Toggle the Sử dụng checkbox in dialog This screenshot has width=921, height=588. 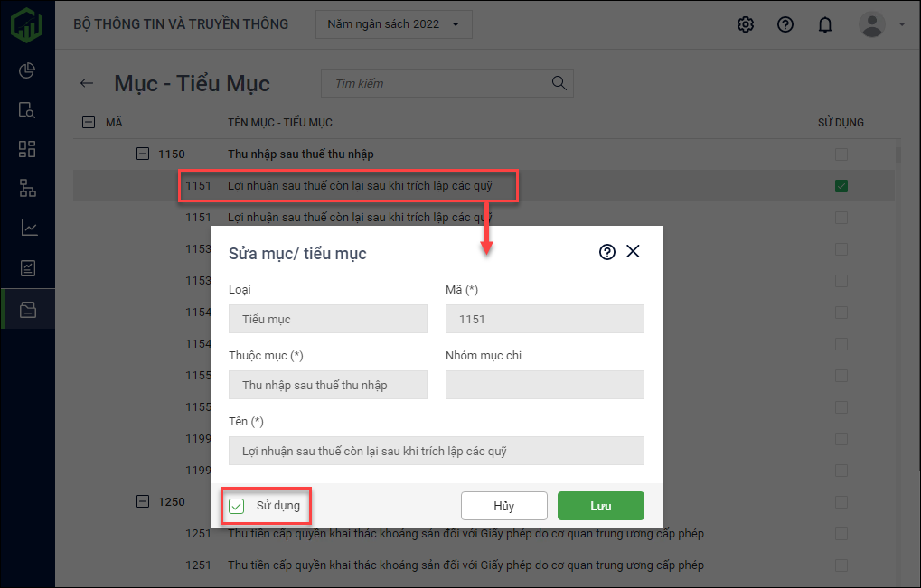tap(237, 507)
